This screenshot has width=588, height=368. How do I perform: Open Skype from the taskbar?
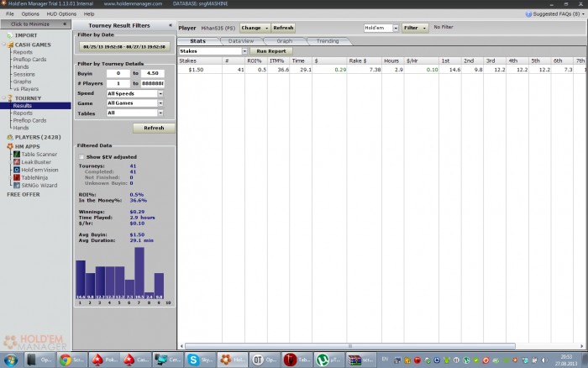(x=201, y=360)
